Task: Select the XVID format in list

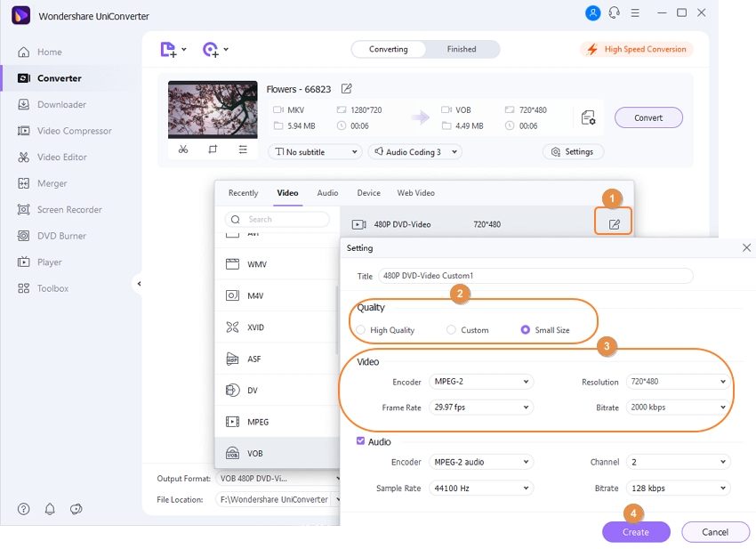Action: click(x=277, y=327)
